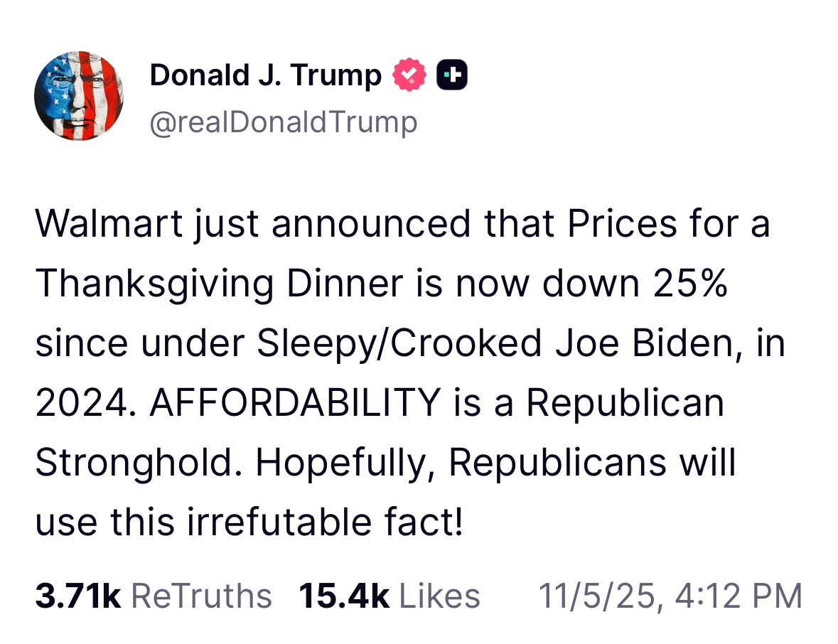Click the black plus badge icon
The width and height of the screenshot is (838, 644).
453,76
